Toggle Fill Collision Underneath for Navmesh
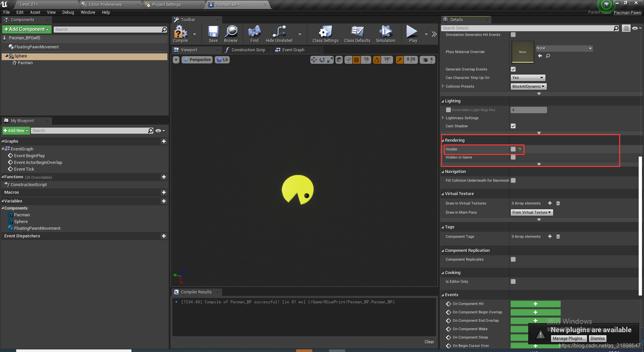 click(513, 180)
